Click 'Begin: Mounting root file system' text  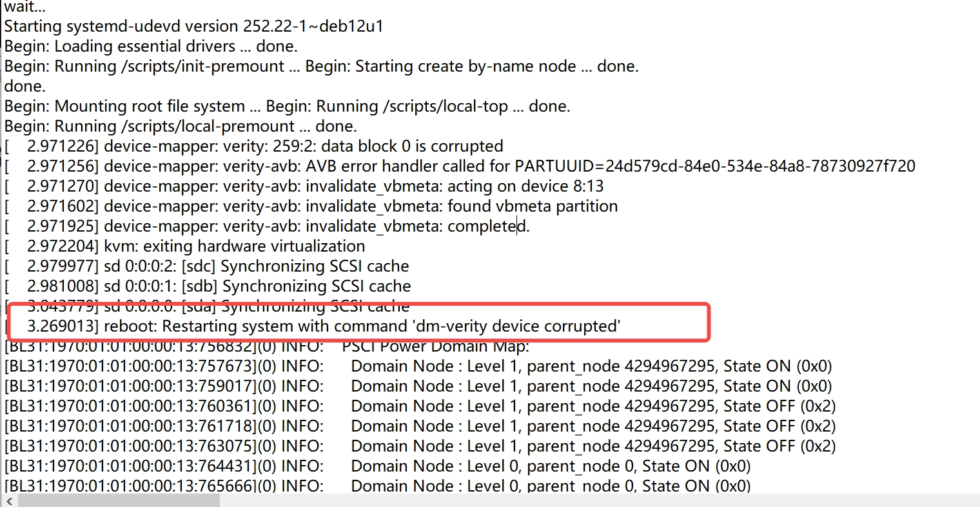124,106
